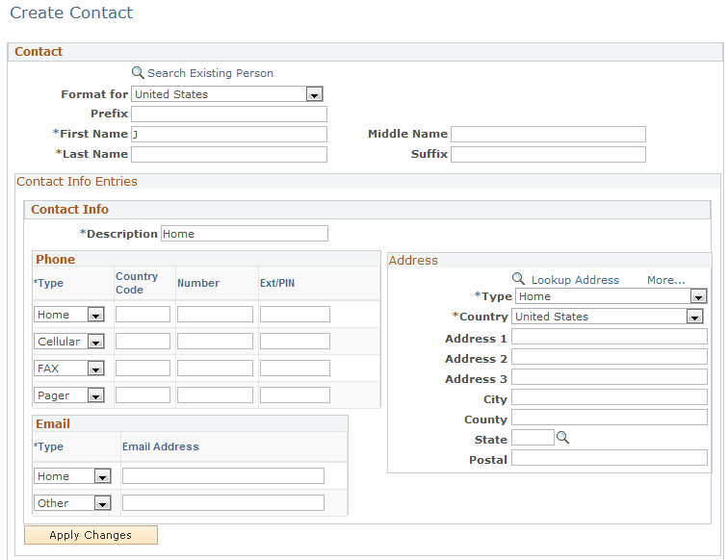The image size is (728, 560).
Task: Open the Search Existing Person link
Action: point(210,73)
